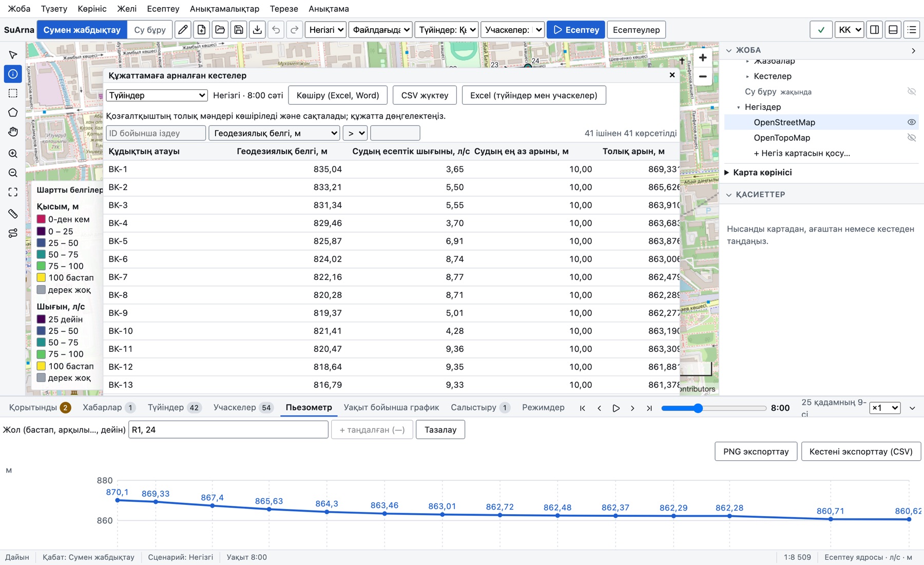Open Геодезиялық белгі filter column dropdown
The height and width of the screenshot is (565, 924).
[x=274, y=133]
